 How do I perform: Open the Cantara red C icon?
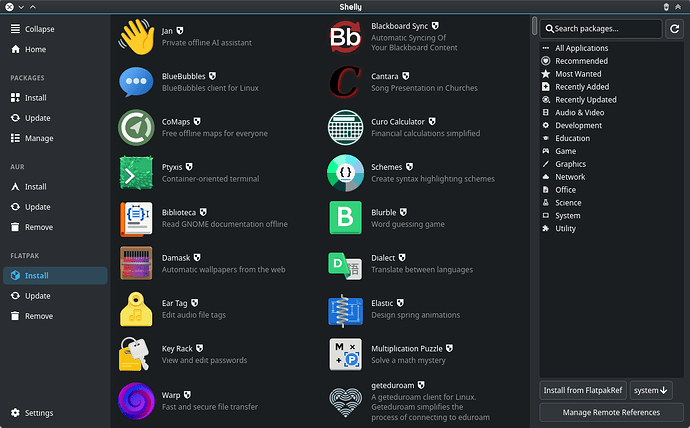click(x=346, y=82)
